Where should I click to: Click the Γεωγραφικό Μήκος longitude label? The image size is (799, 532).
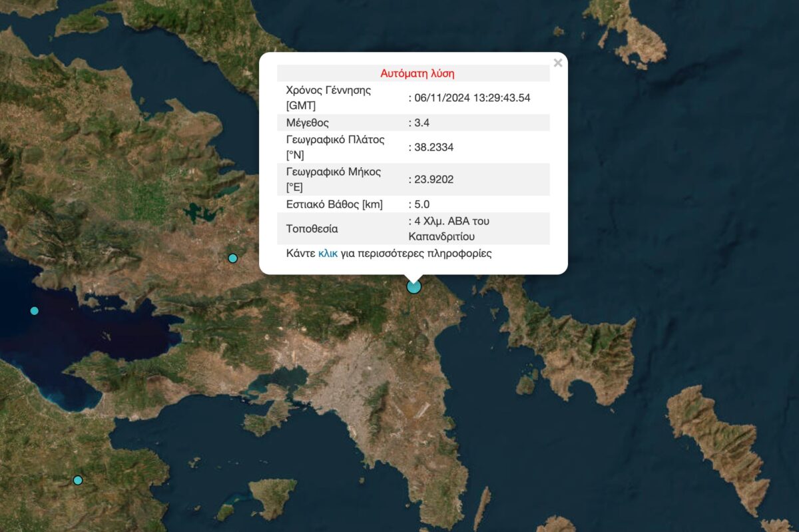click(x=333, y=178)
